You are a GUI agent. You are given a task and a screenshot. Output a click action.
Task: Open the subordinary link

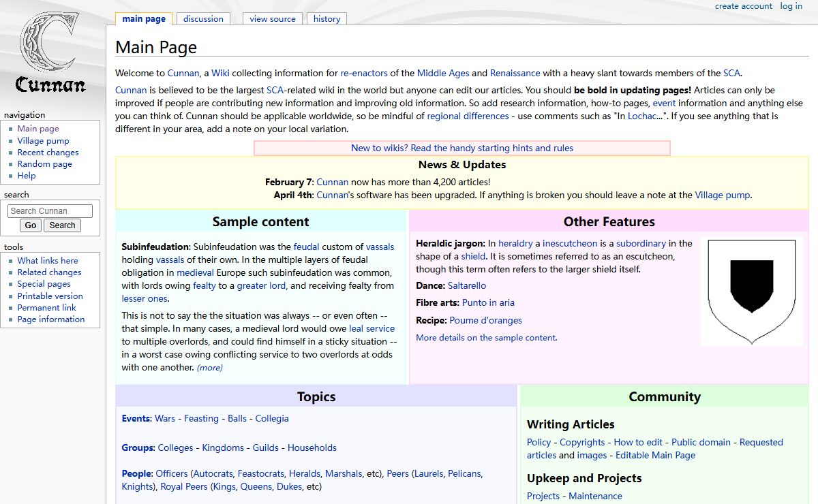tap(641, 244)
